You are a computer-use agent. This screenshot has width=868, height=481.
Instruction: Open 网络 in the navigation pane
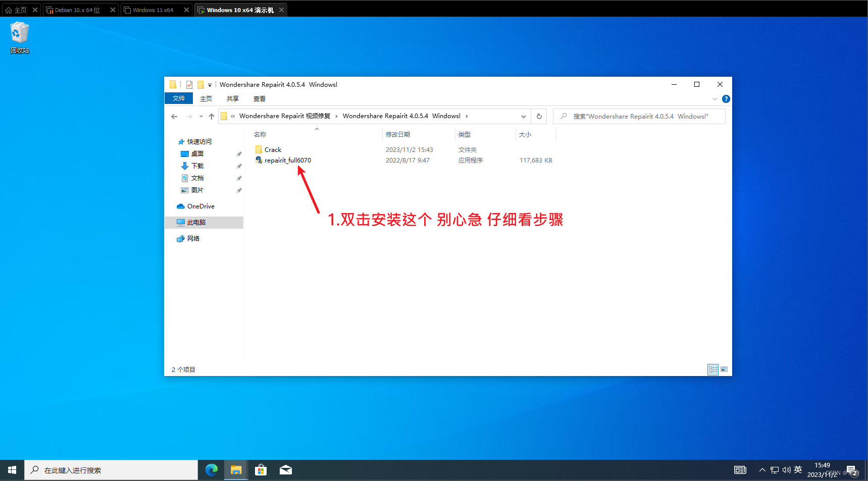tap(193, 239)
